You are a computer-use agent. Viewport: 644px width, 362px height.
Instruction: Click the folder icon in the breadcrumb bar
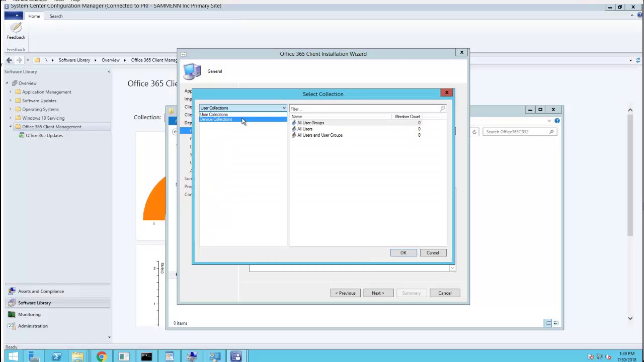coord(37,60)
